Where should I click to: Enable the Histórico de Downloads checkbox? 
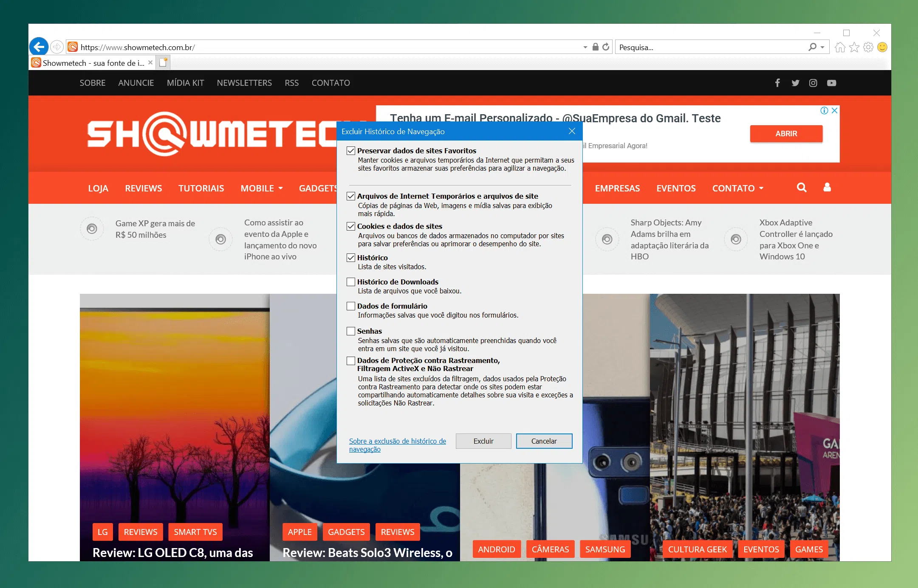click(x=351, y=282)
